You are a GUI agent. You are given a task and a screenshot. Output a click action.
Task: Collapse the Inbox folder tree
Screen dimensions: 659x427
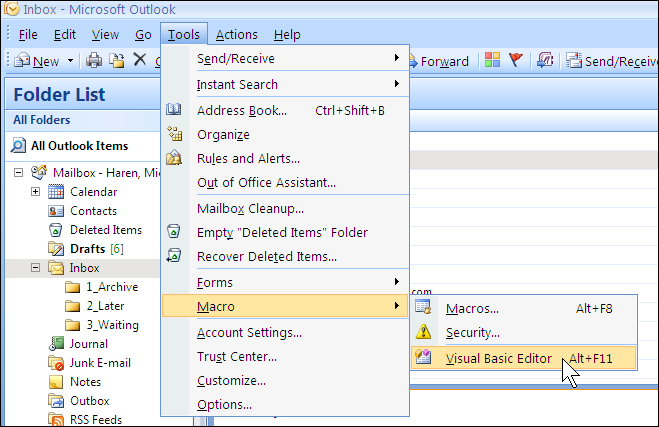[36, 268]
